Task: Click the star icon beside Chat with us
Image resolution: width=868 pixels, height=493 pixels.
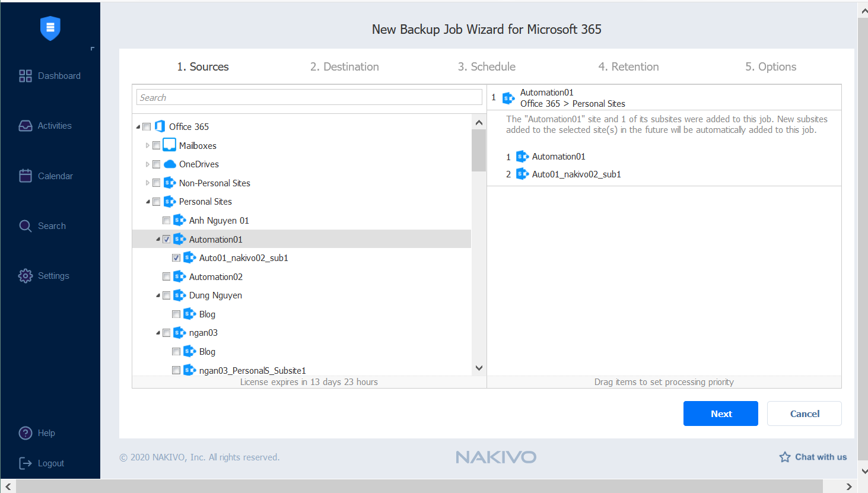Action: coord(785,457)
